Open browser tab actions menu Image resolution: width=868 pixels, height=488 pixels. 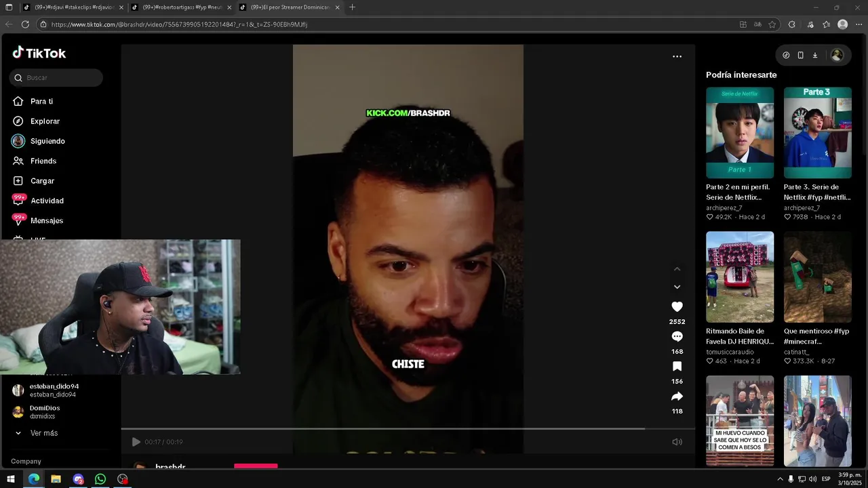(9, 7)
